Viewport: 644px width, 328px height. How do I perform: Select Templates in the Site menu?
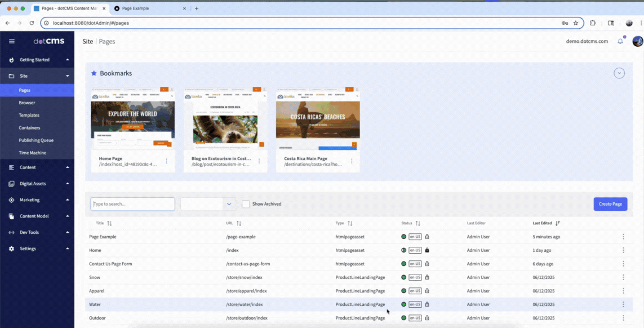[x=29, y=115]
